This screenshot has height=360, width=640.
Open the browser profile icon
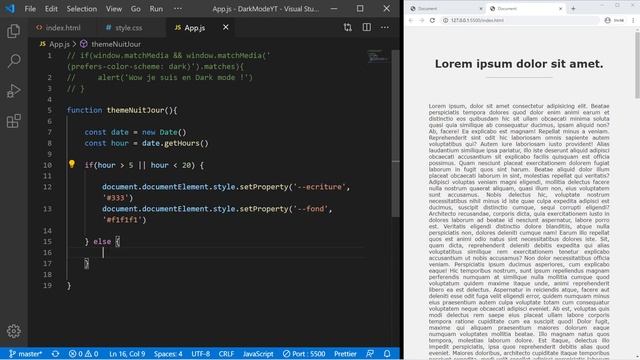click(607, 20)
